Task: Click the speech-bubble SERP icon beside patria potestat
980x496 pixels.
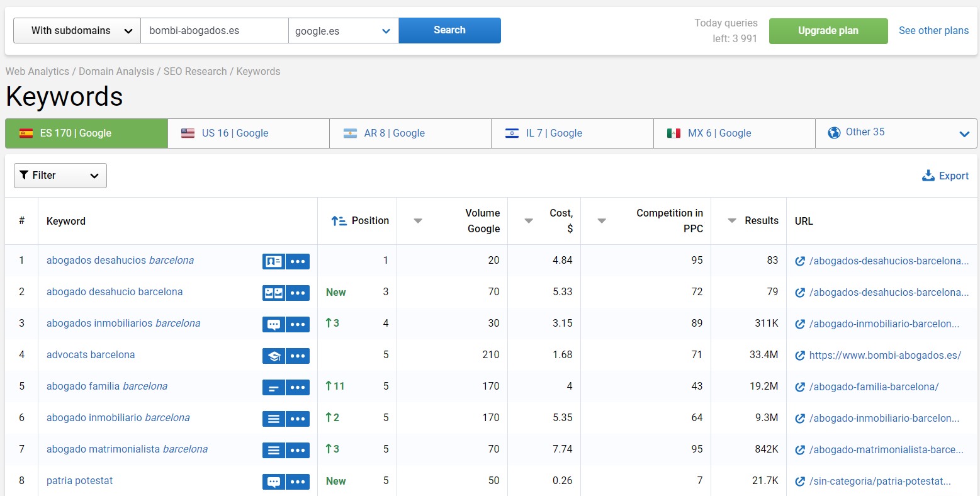Action: pyautogui.click(x=273, y=481)
